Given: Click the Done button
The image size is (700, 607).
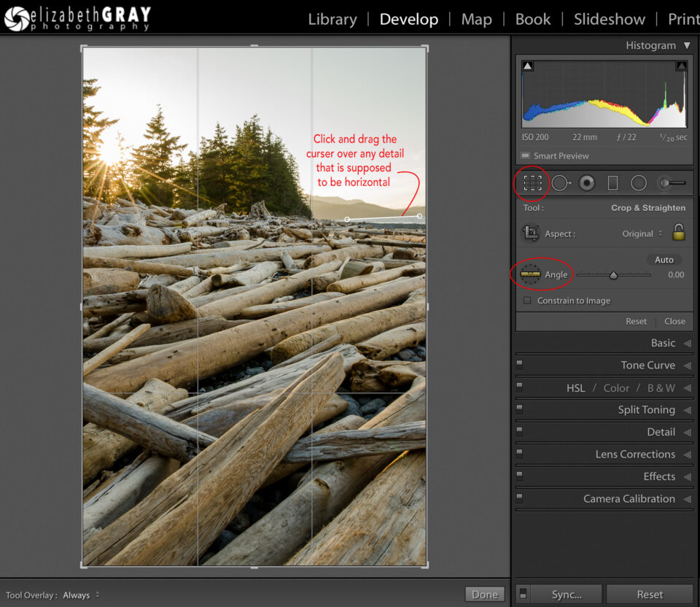Looking at the screenshot, I should (484, 595).
